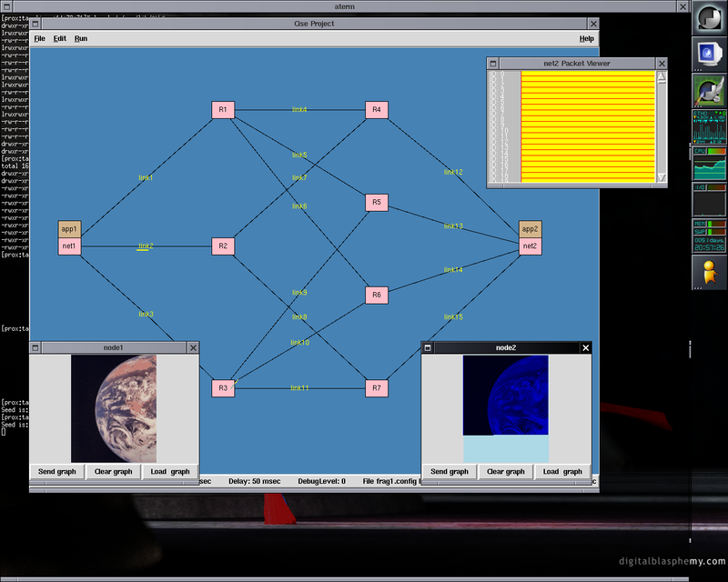The height and width of the screenshot is (582, 728).
Task: Click the link5 label
Action: click(299, 155)
